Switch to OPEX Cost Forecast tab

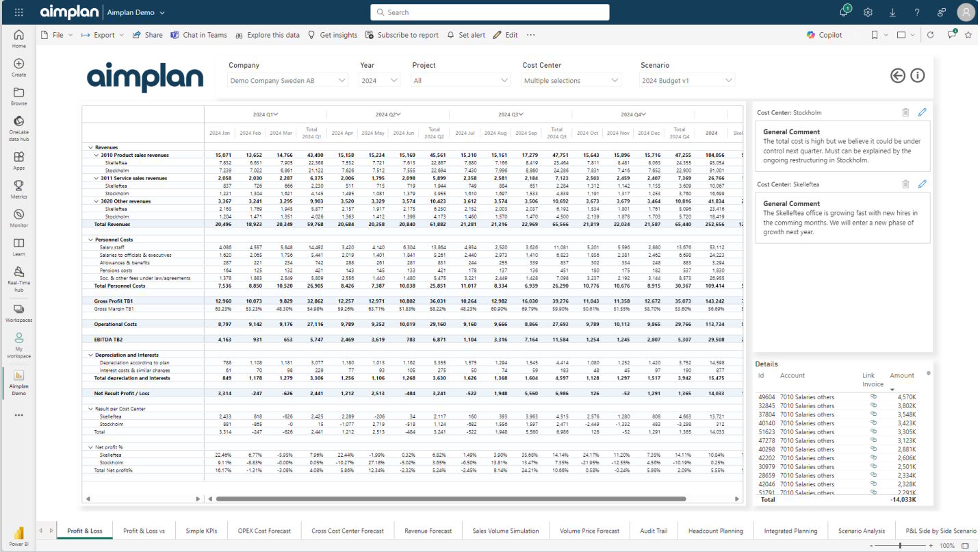point(263,531)
